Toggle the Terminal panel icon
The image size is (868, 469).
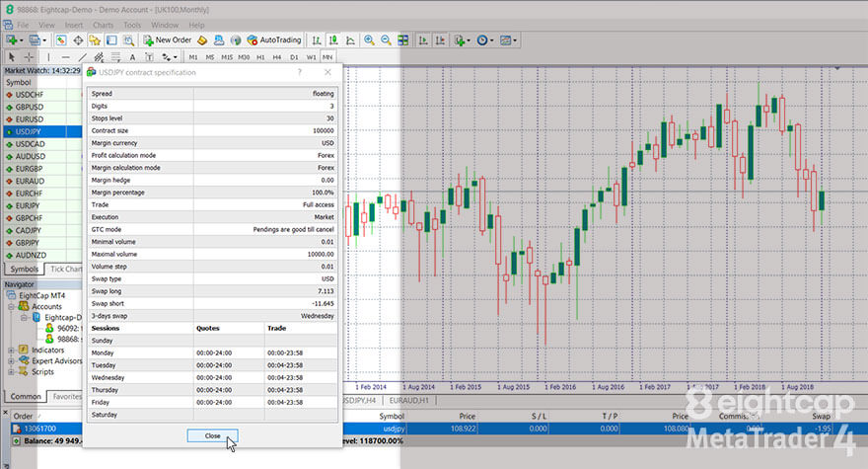click(111, 39)
